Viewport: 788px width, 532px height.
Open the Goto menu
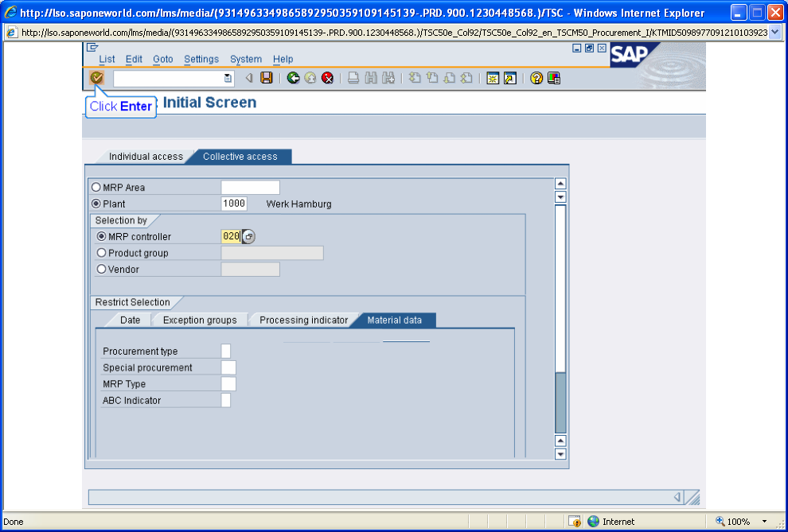point(163,59)
